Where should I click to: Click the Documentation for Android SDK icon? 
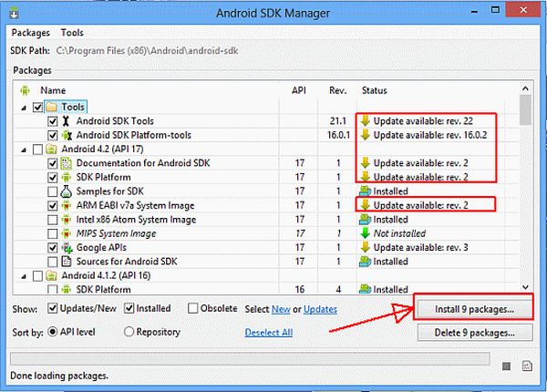pos(67,163)
